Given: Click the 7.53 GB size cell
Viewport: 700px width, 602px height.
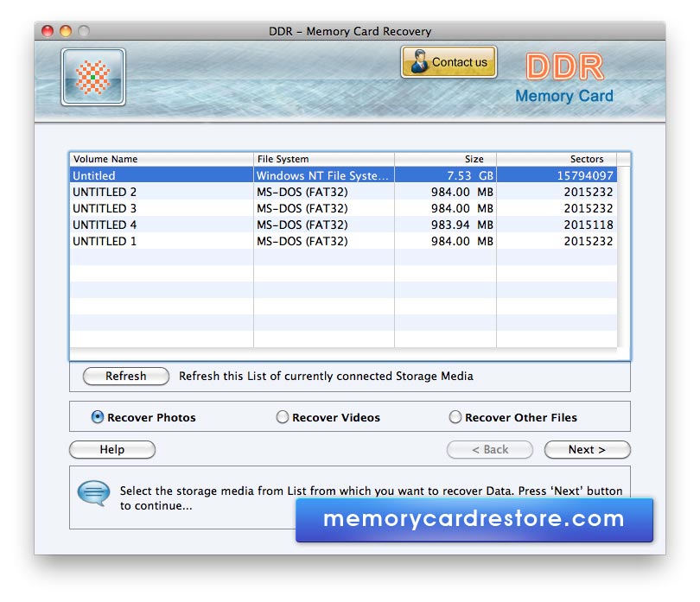Looking at the screenshot, I should click(446, 175).
